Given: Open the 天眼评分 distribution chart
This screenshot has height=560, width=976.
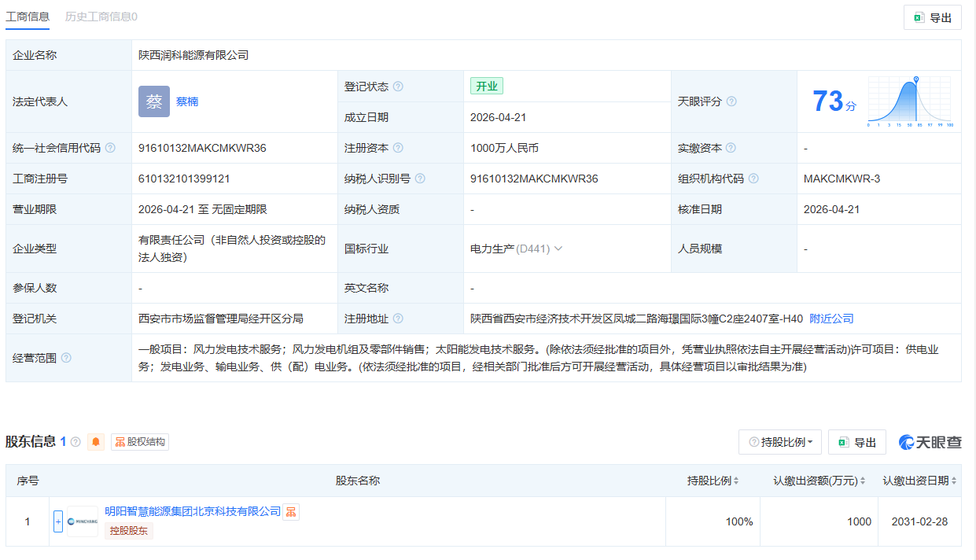Looking at the screenshot, I should click(911, 101).
